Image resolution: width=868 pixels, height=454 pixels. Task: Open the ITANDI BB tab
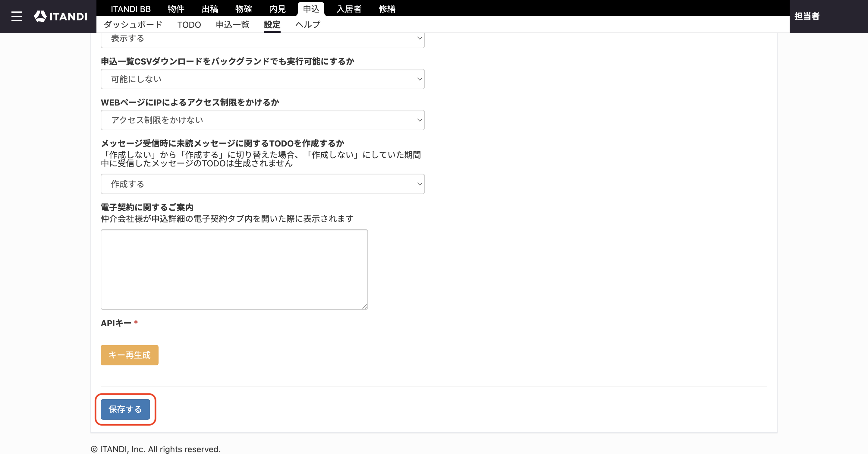point(131,9)
